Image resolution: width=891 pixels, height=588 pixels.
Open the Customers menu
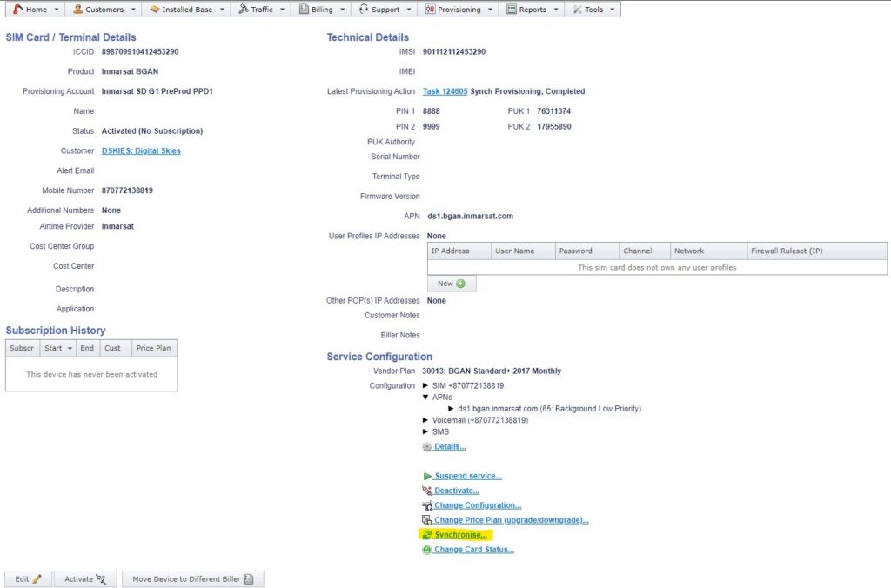tap(104, 10)
